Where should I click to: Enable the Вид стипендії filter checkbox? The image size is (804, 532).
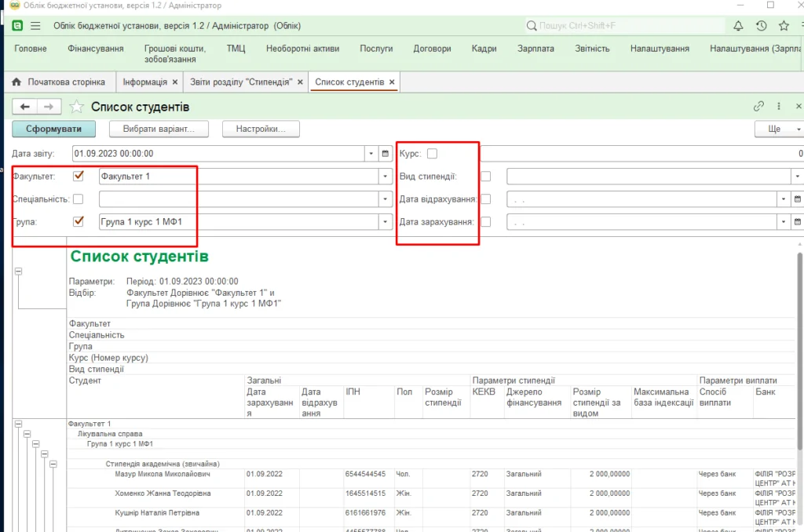tap(485, 177)
